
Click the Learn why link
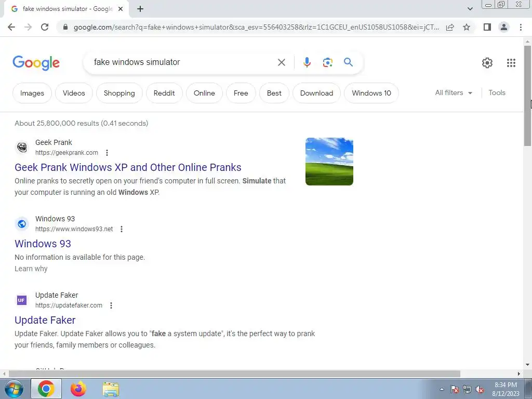click(x=31, y=269)
